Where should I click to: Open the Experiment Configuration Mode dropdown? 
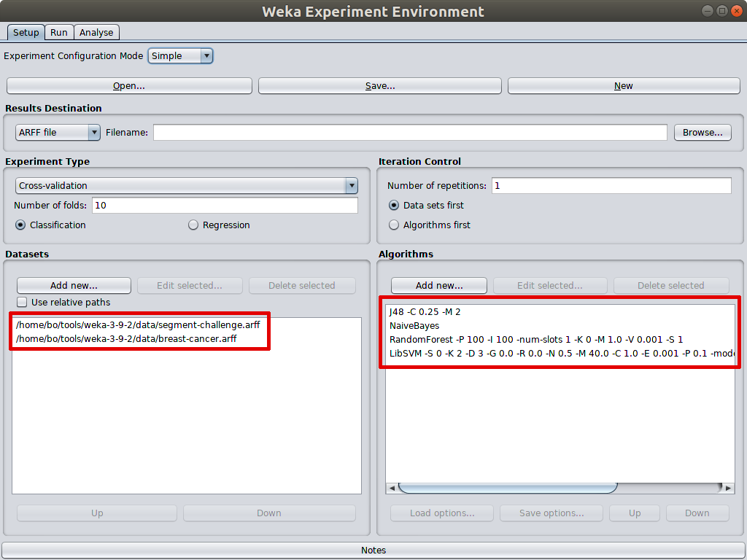[180, 55]
